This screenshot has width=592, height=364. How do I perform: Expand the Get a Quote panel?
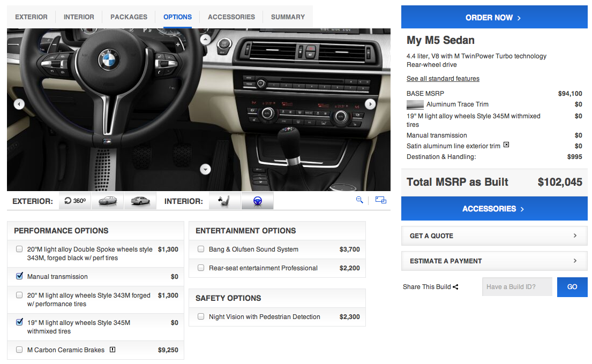click(494, 236)
